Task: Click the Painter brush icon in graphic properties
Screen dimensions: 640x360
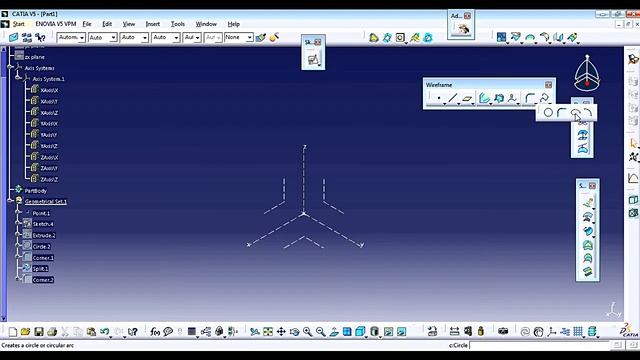Action: (260, 38)
